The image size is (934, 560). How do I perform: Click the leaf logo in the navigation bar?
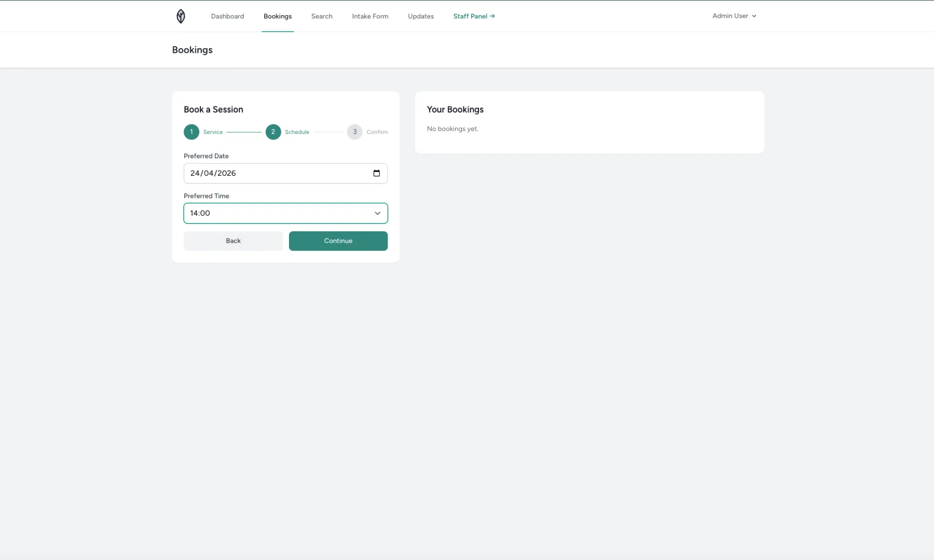coord(181,16)
